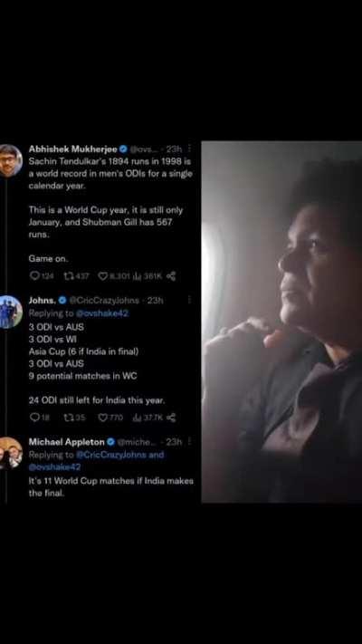Open three-dot menu on Johns' tweet
Image resolution: width=362 pixels, height=644 pixels.
190,300
